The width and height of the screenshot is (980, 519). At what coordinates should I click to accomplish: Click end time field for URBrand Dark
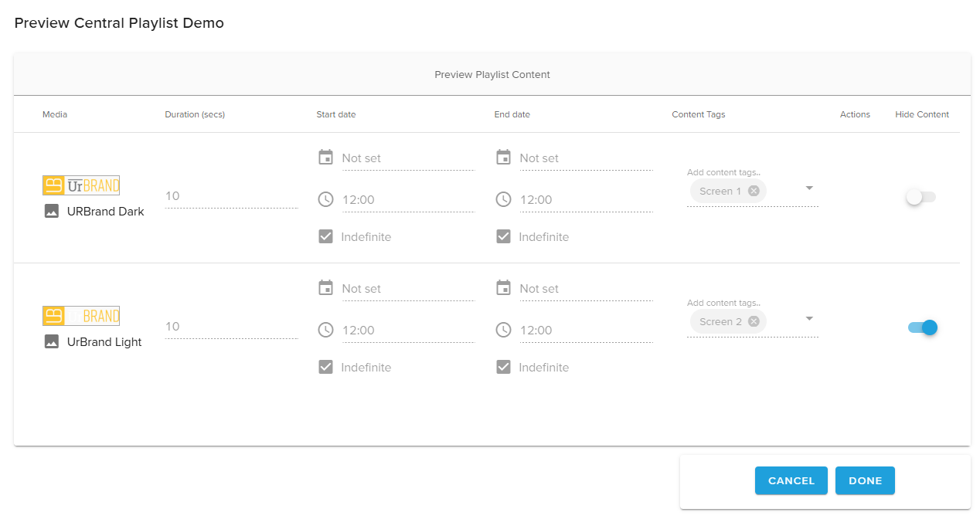(585, 200)
